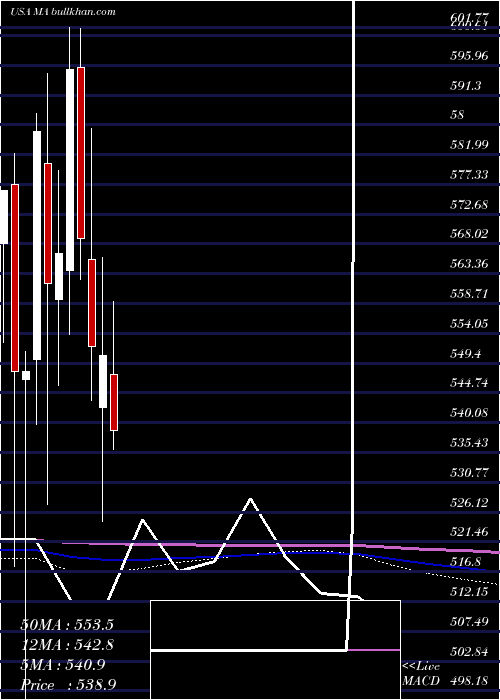Click the 568.02 price axis label
This screenshot has height=700, width=500.
pyautogui.click(x=469, y=234)
